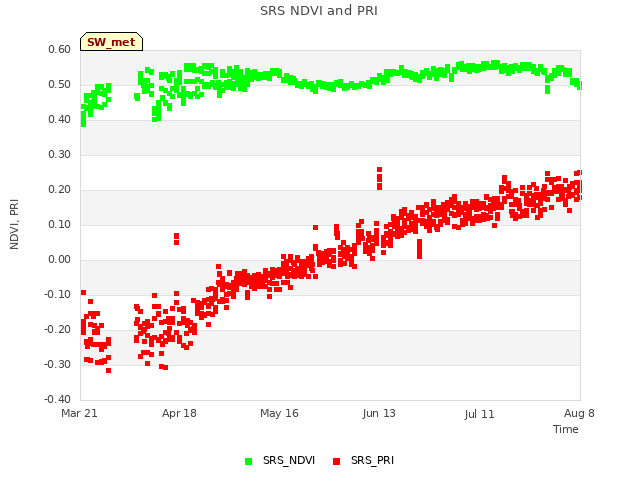Click the 0.40 y-axis tick label
This screenshot has width=640, height=480.
[x=60, y=120]
